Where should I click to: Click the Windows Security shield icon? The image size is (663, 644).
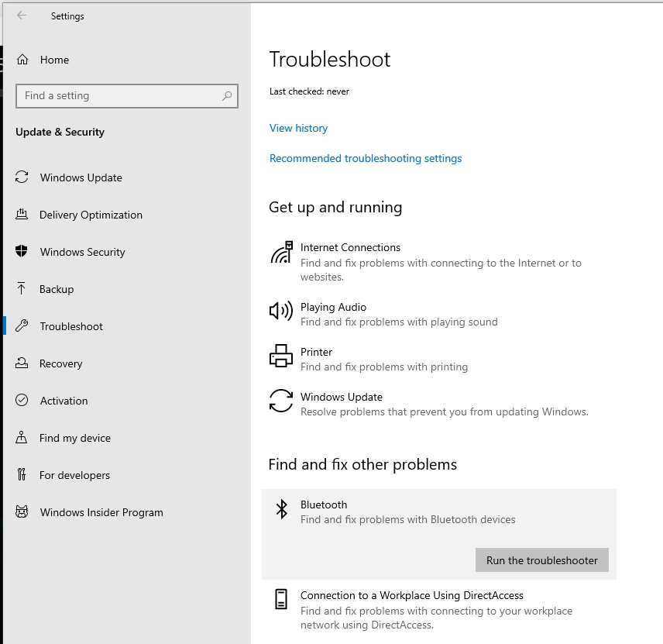(x=22, y=252)
